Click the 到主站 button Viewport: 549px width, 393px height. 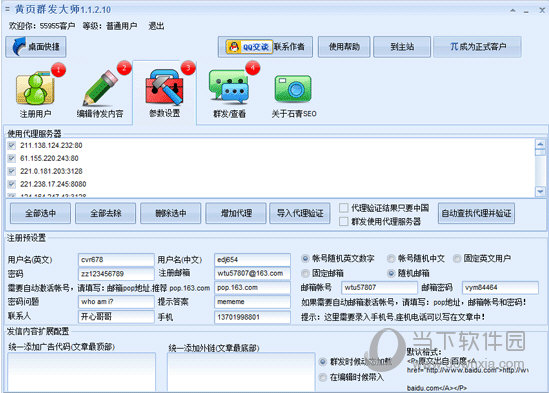click(402, 47)
